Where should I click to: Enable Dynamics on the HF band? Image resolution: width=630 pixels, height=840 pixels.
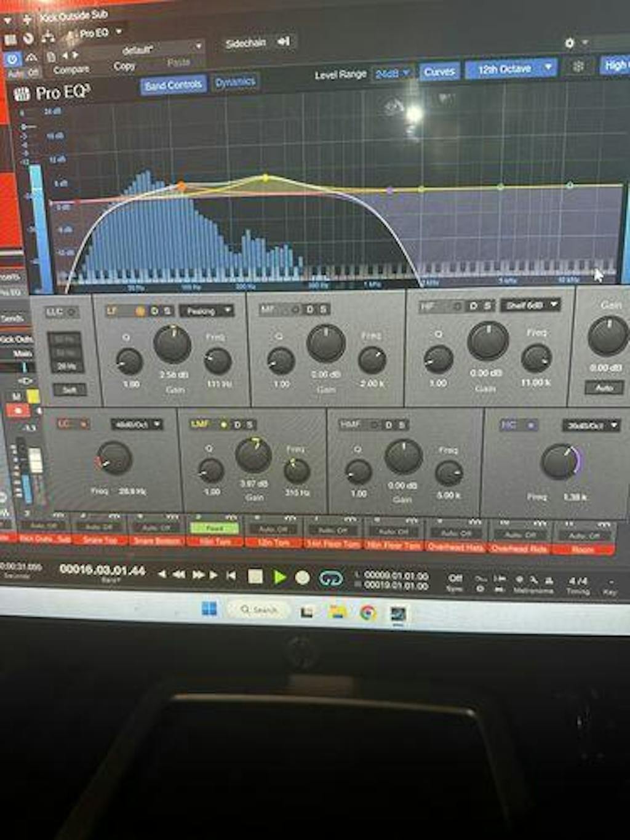472,305
